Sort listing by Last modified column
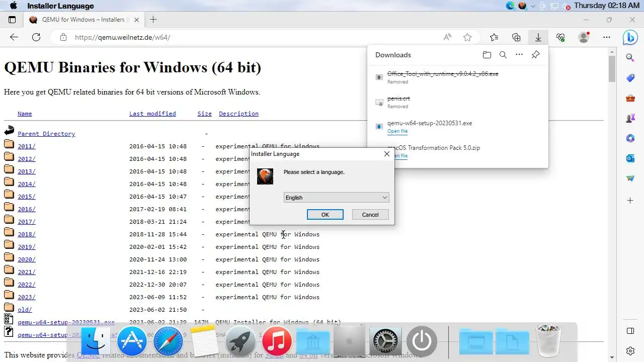The height and width of the screenshot is (362, 644). click(x=152, y=114)
